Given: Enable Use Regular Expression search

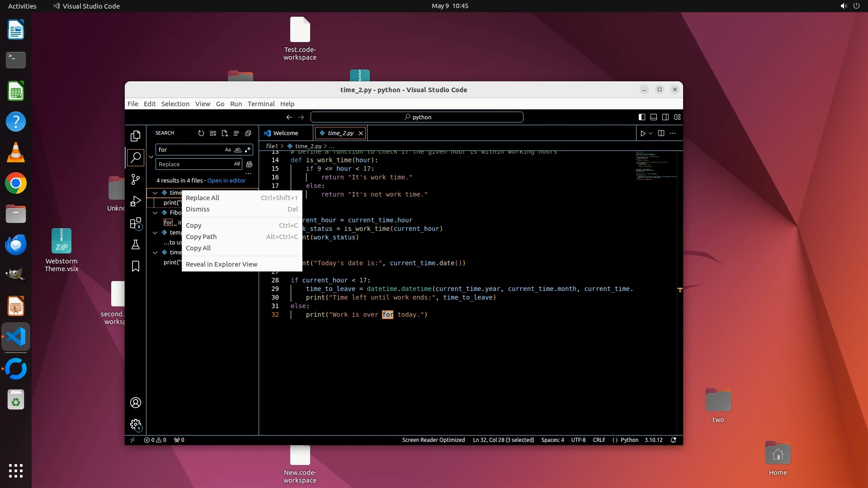Looking at the screenshot, I should click(248, 150).
